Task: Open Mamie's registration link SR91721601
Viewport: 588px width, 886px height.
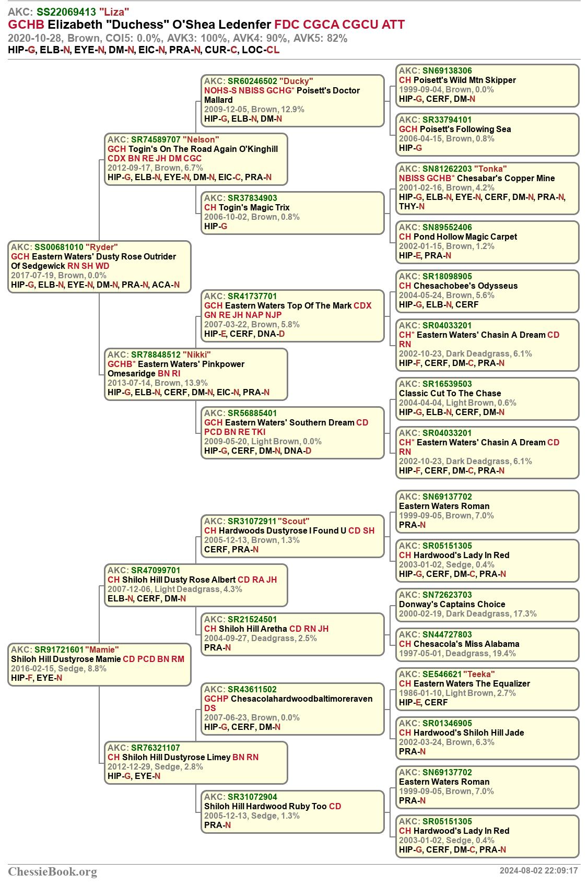Action: click(x=58, y=649)
